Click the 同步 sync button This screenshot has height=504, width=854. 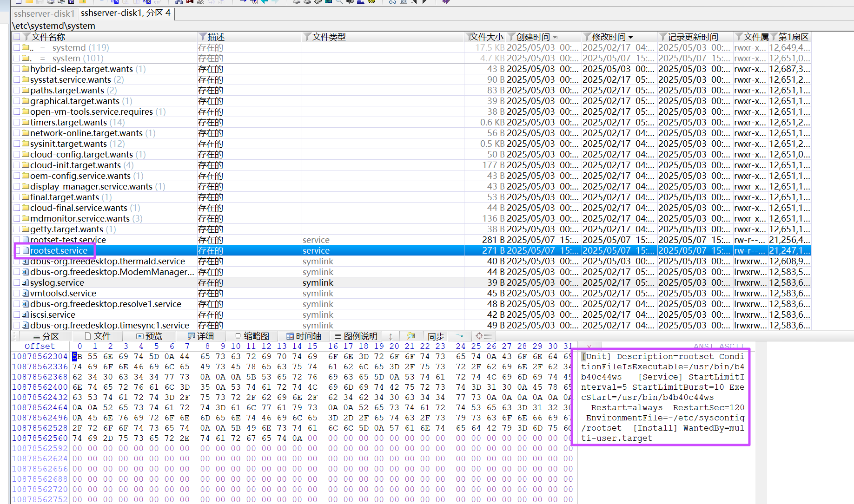click(436, 336)
